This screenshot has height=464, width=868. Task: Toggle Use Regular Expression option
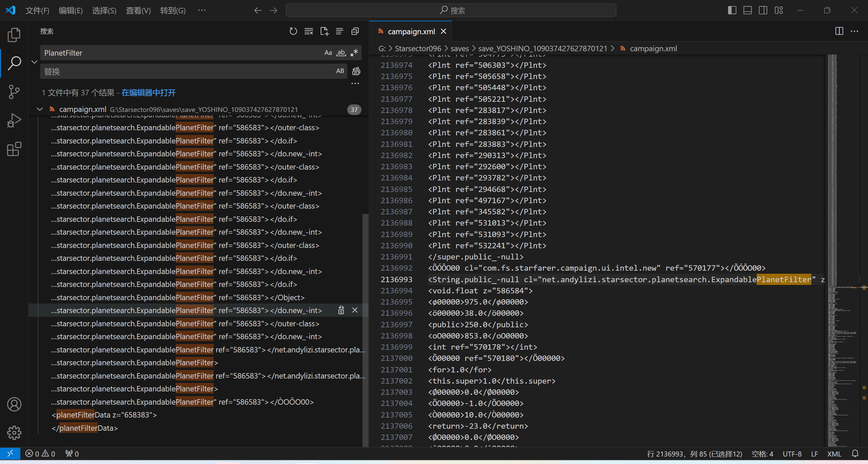354,53
